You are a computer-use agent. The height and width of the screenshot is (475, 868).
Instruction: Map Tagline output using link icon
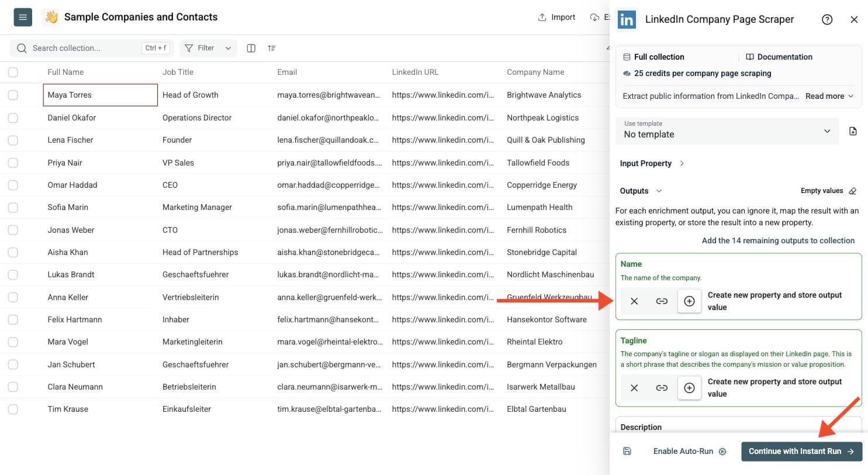pos(662,388)
